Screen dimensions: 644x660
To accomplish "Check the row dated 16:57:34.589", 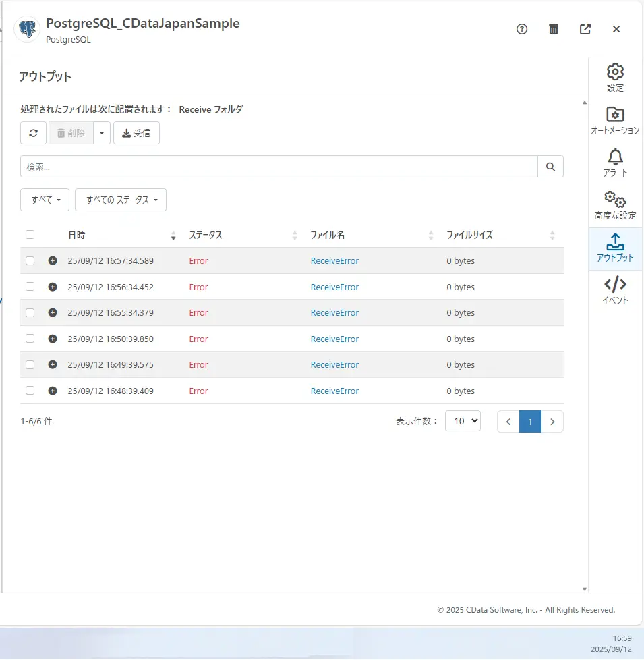I will [30, 261].
